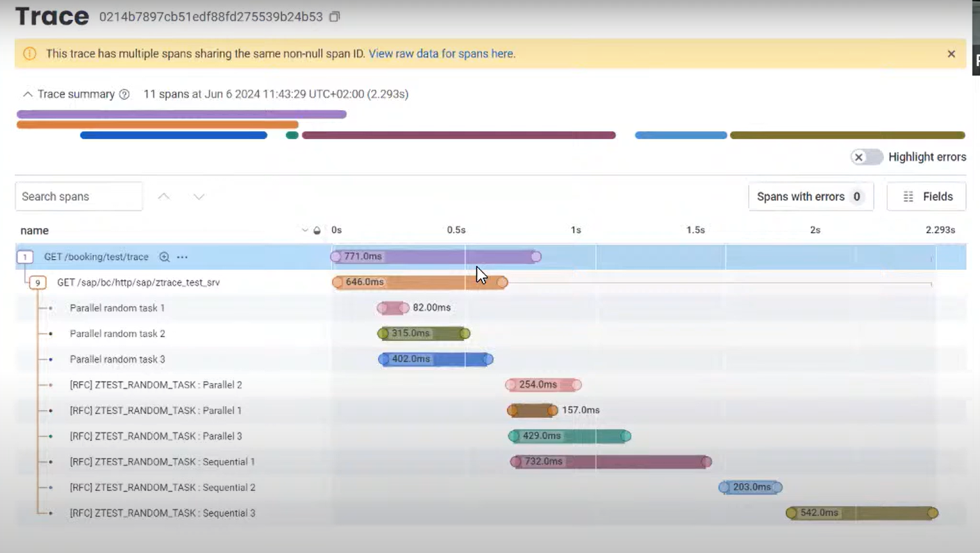Click the pink 82.00ms span bar

coord(393,308)
